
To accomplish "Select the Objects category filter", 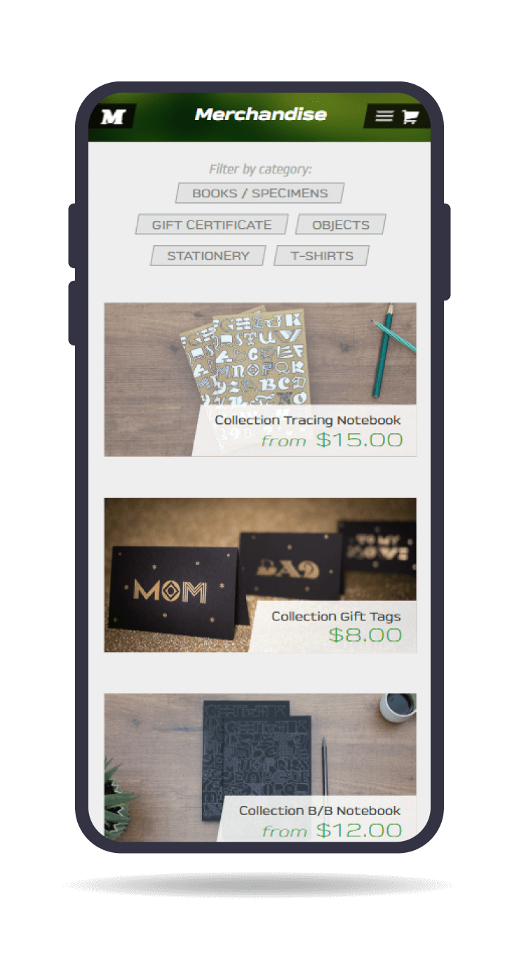I will coord(340,225).
